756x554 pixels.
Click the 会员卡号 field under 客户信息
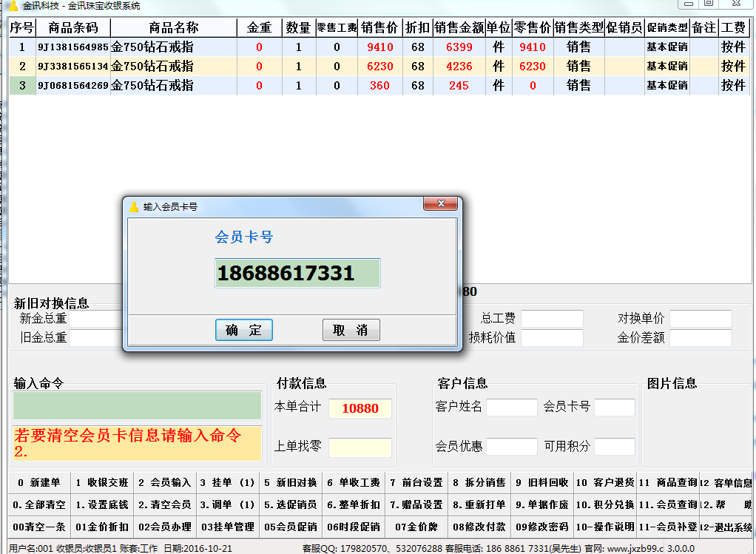coord(615,408)
